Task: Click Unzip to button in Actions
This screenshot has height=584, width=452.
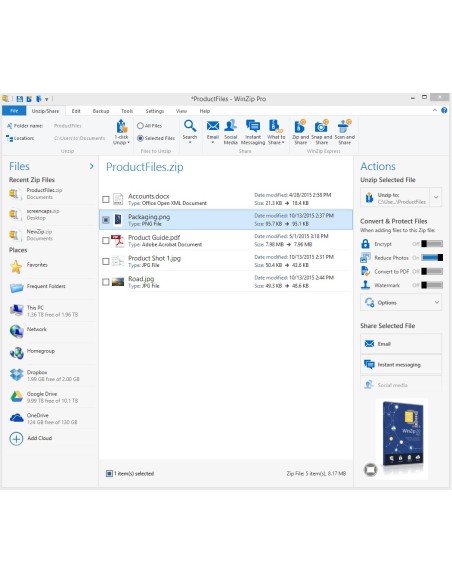Action: pos(396,197)
